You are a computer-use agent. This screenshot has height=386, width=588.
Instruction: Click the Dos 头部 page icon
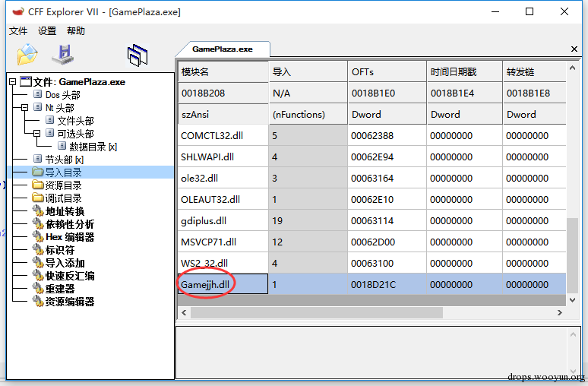(x=37, y=93)
